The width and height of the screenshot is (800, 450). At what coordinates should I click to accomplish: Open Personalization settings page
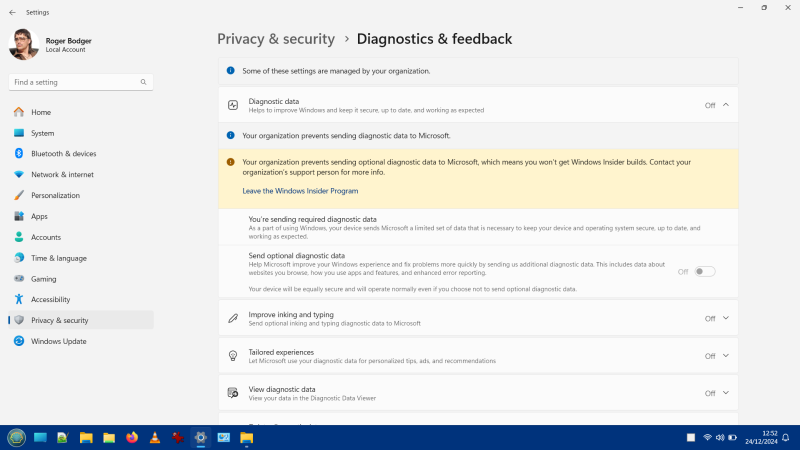coord(55,195)
